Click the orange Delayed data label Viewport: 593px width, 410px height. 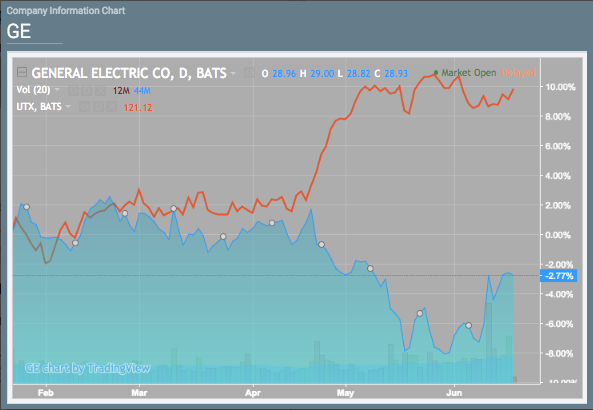click(x=518, y=73)
